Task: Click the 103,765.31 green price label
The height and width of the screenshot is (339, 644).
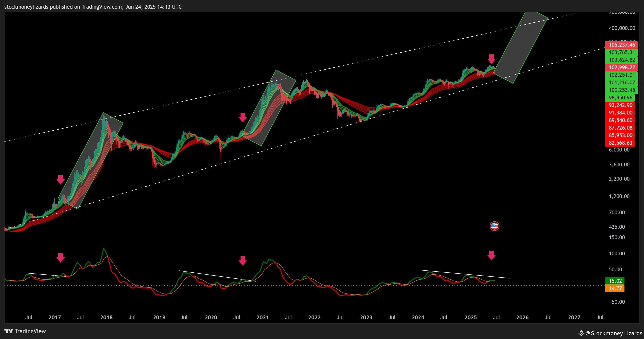Action: point(622,52)
